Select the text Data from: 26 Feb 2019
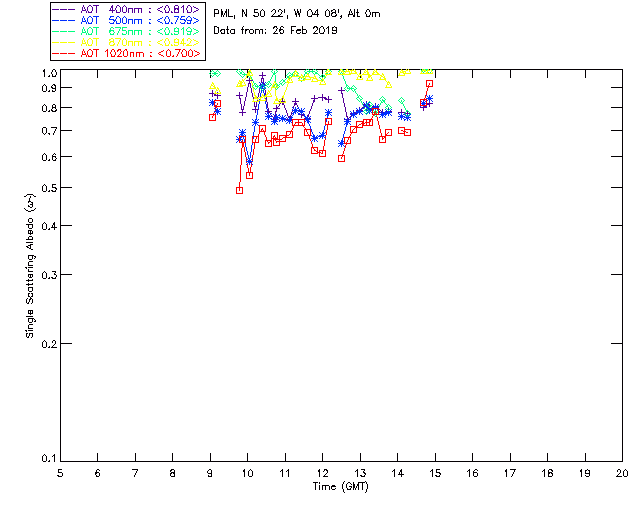 click(x=275, y=30)
